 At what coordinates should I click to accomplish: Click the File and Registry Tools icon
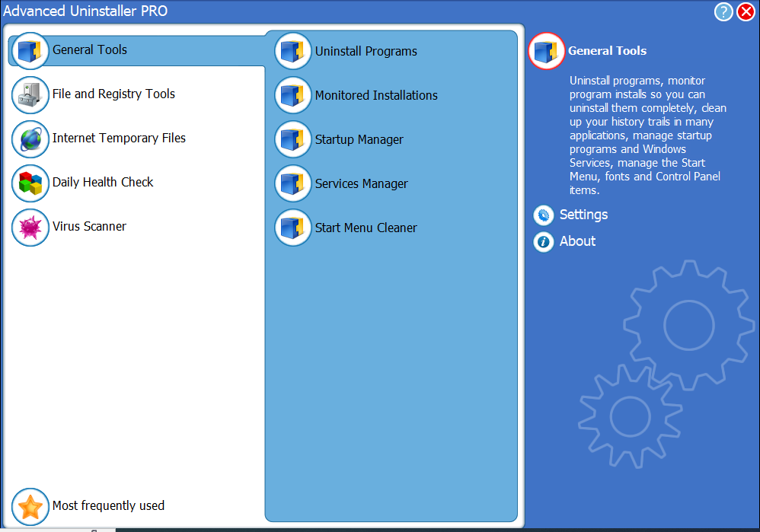point(30,95)
